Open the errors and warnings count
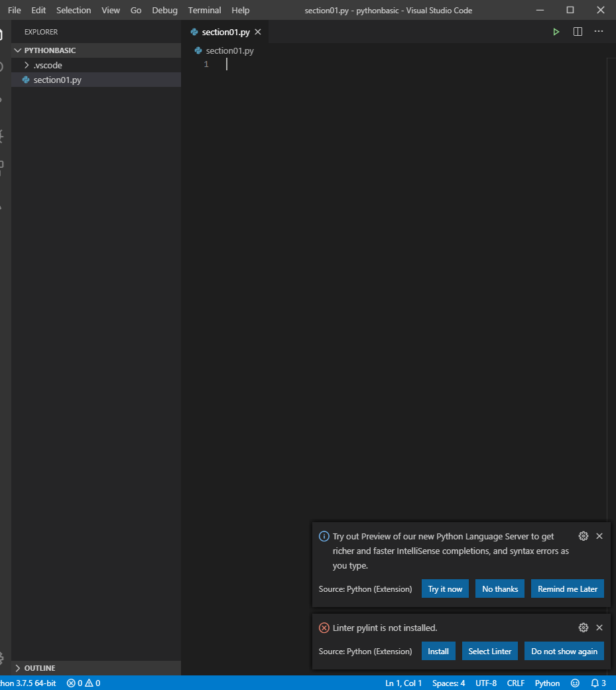 tap(84, 683)
